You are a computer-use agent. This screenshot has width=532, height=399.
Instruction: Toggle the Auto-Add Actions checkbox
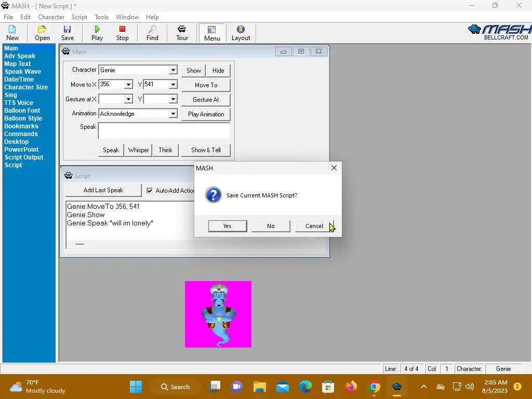pos(150,191)
